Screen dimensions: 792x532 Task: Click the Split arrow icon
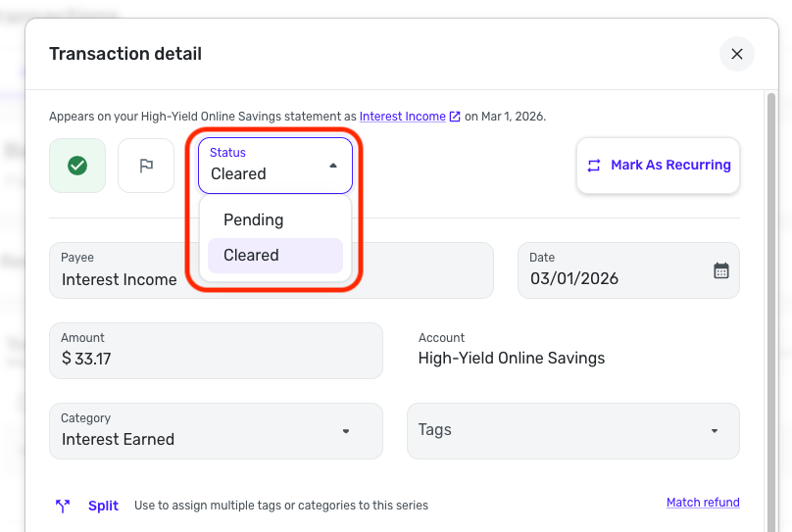coord(63,506)
